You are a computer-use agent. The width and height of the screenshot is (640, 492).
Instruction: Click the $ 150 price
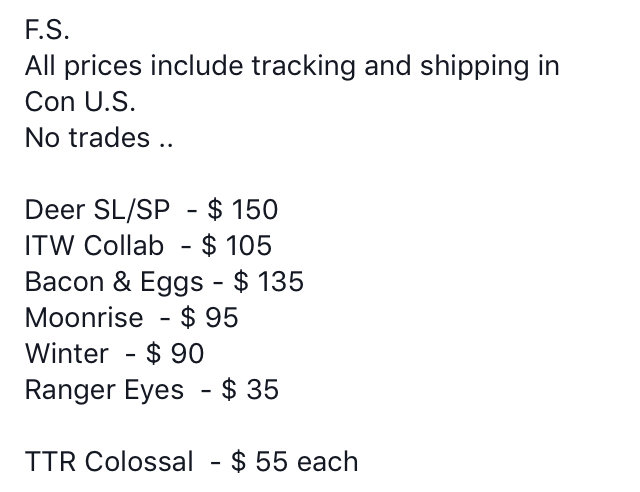tap(243, 210)
